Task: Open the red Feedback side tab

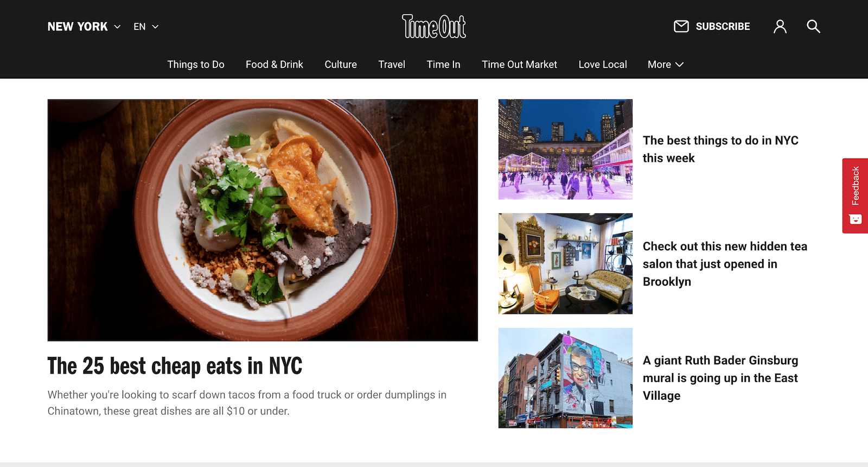Action: (855, 195)
